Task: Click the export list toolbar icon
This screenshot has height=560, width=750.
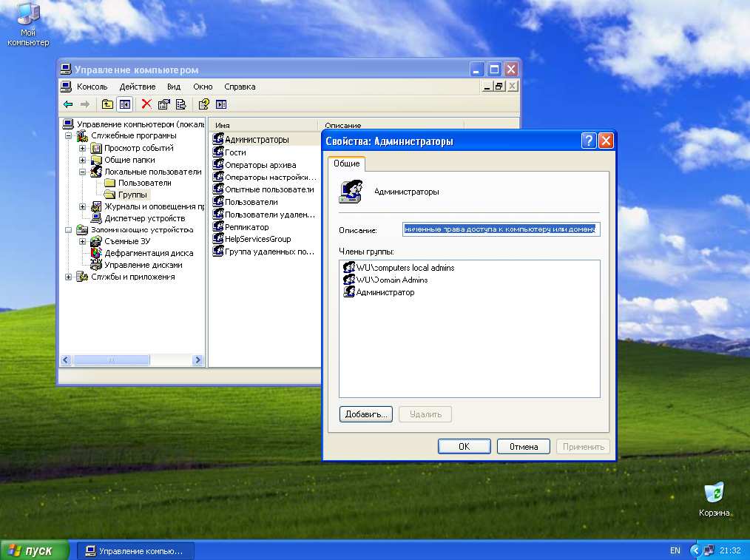Action: point(180,104)
